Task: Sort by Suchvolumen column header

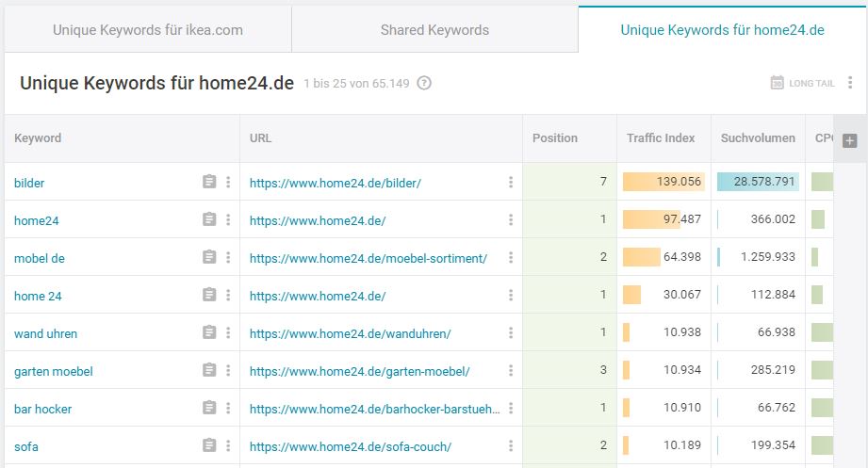Action: tap(758, 138)
